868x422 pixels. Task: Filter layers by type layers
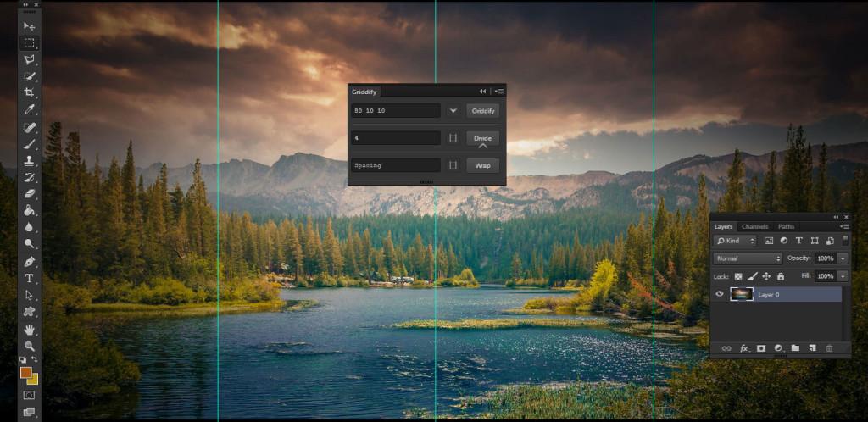(x=799, y=241)
